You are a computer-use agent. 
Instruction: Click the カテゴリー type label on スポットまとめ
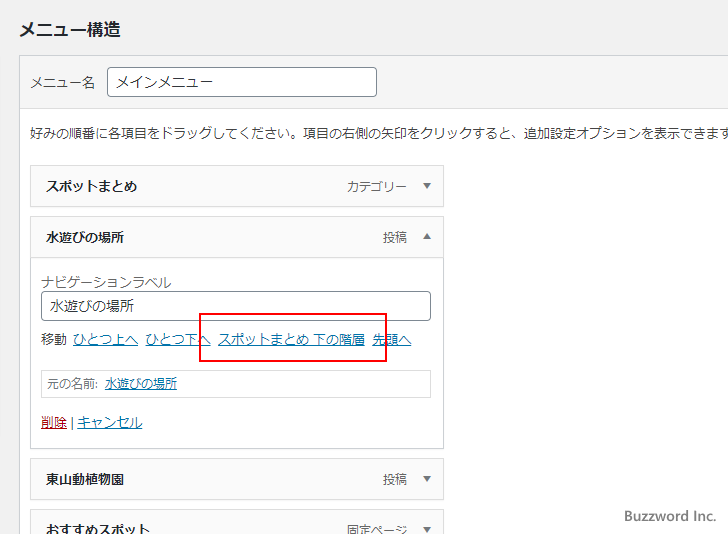point(377,186)
